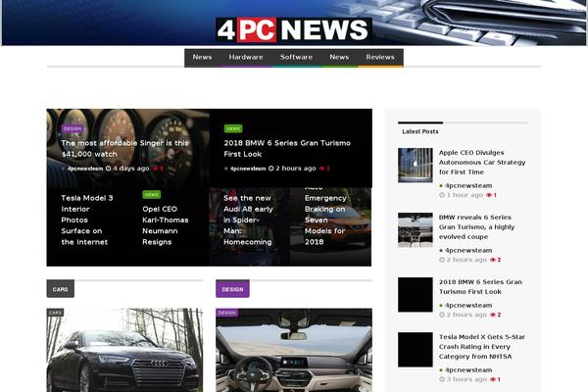The image size is (588, 392).
Task: Open sidebar '2018 BMW 6 Series Gran Turismo First Look'
Action: tap(480, 286)
